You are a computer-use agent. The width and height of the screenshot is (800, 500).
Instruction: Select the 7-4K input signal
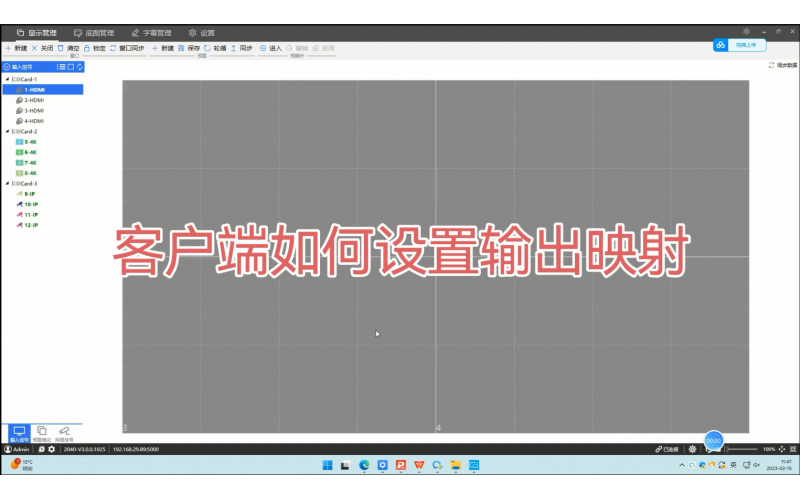click(27, 163)
